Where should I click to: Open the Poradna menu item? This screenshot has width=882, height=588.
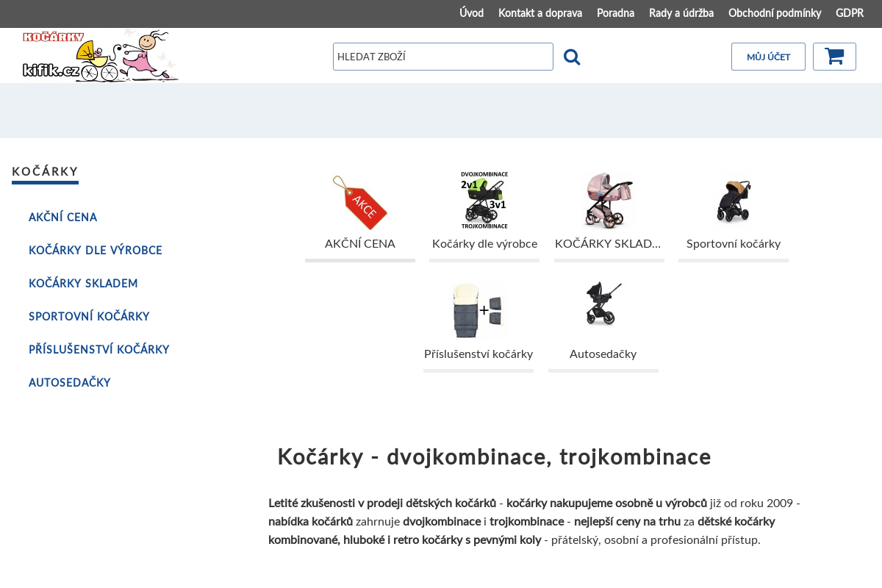(x=615, y=13)
